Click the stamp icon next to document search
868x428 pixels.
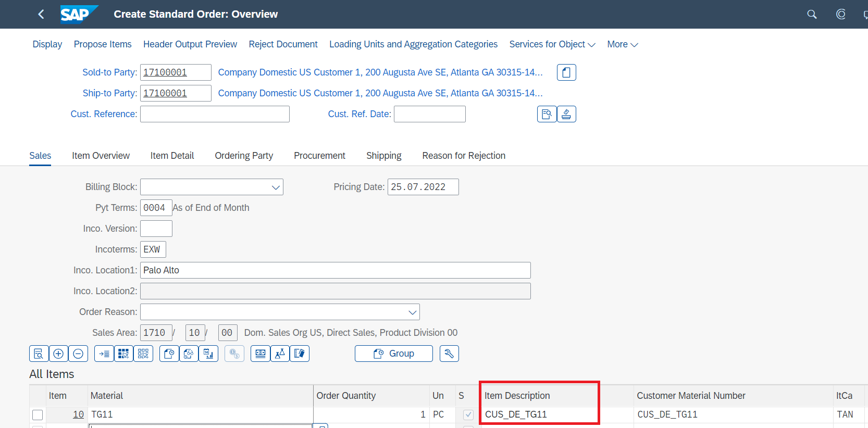tap(566, 114)
